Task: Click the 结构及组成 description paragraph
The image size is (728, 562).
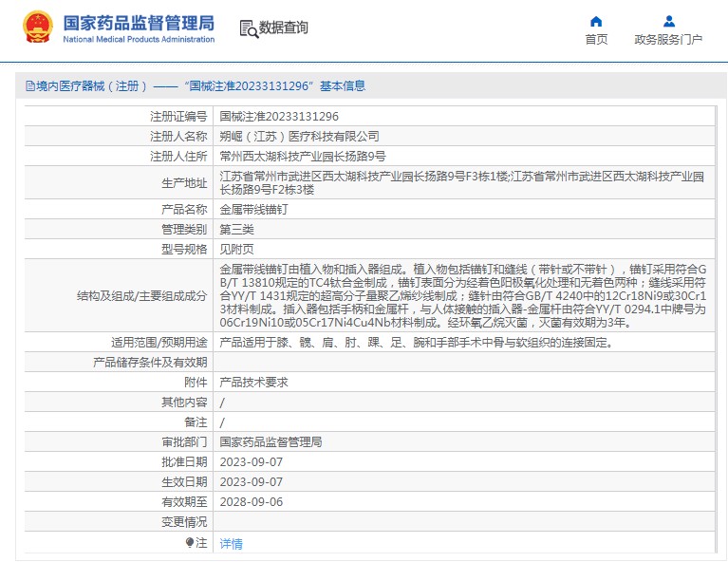Action: 463,296
